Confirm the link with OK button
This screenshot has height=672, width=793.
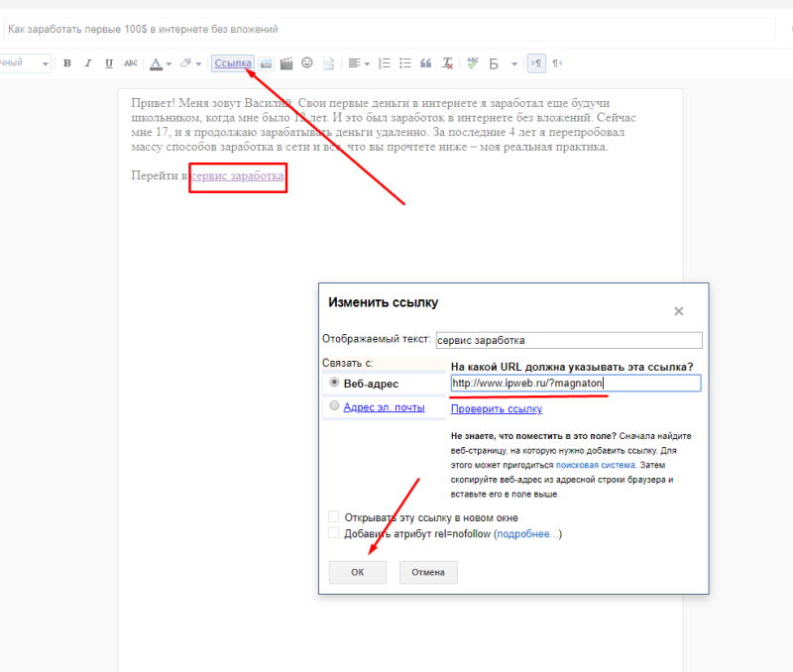pos(358,572)
